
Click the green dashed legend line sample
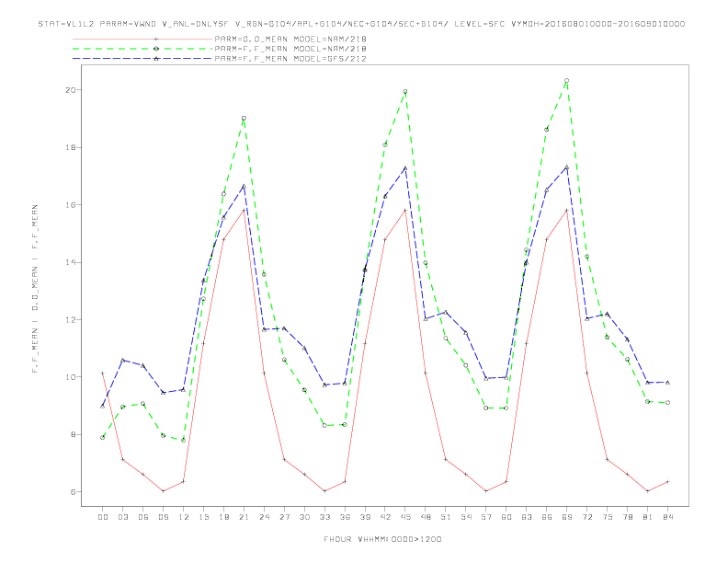142,49
